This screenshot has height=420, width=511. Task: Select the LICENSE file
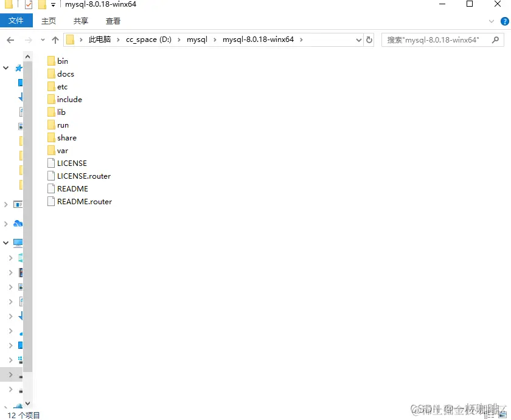pos(67,163)
